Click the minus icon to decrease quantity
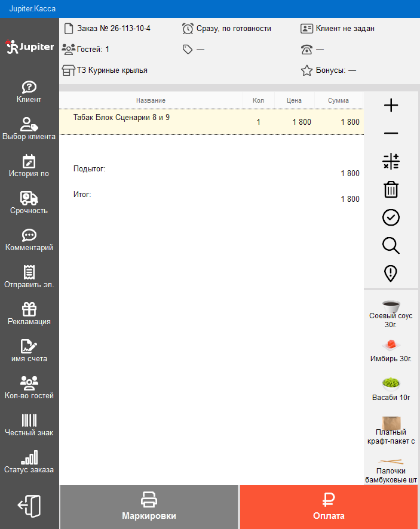Image resolution: width=420 pixels, height=529 pixels. pos(391,134)
